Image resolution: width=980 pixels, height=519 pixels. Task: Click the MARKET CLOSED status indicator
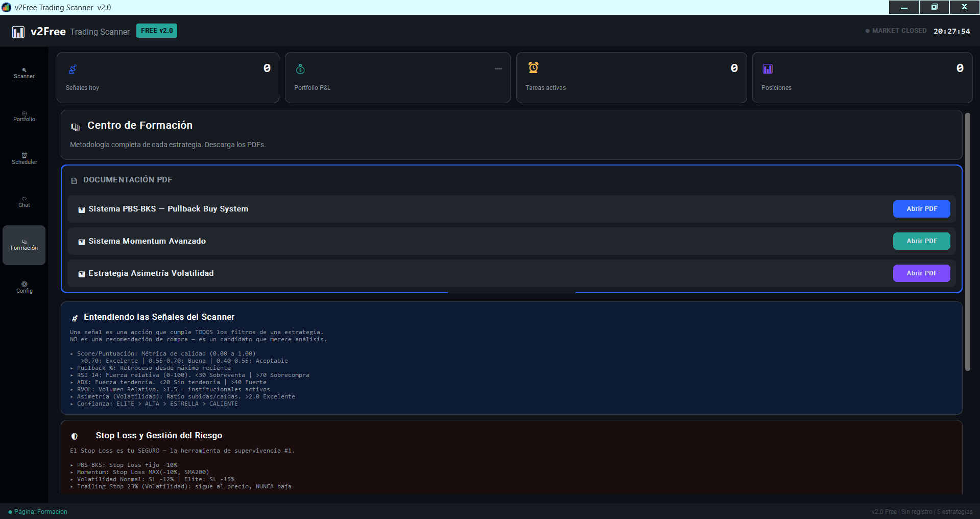click(x=895, y=31)
